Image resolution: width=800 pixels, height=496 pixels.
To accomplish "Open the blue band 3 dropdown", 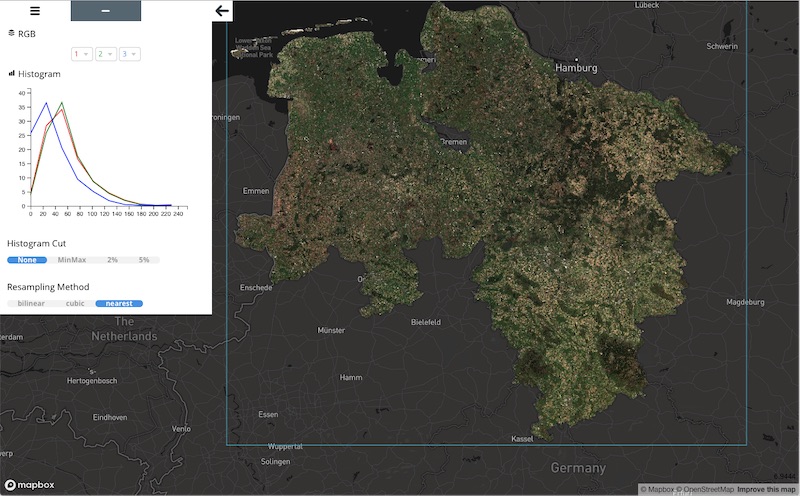I will click(x=129, y=53).
